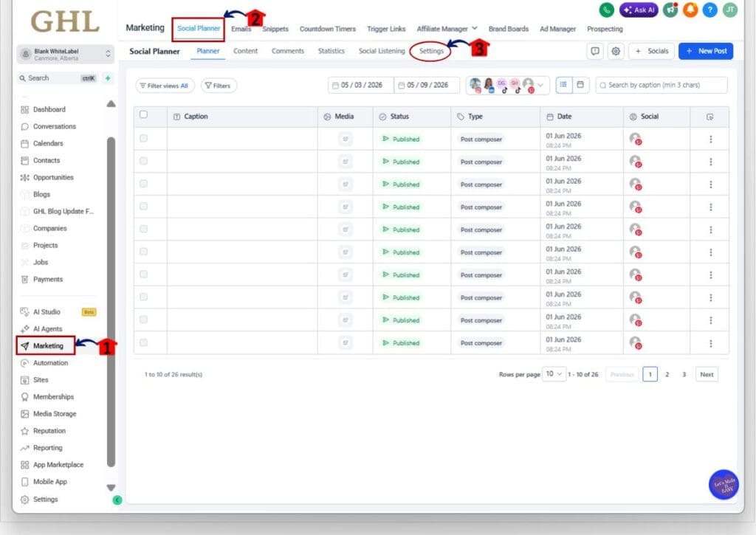756x535 pixels.
Task: Click the green plus quick-action icon
Action: pyautogui.click(x=108, y=78)
